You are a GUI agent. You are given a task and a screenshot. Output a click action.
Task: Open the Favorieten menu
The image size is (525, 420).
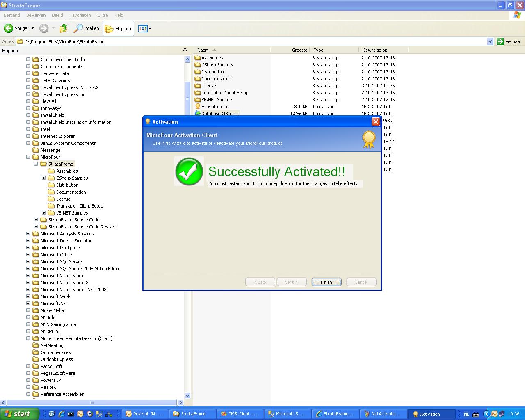[80, 15]
